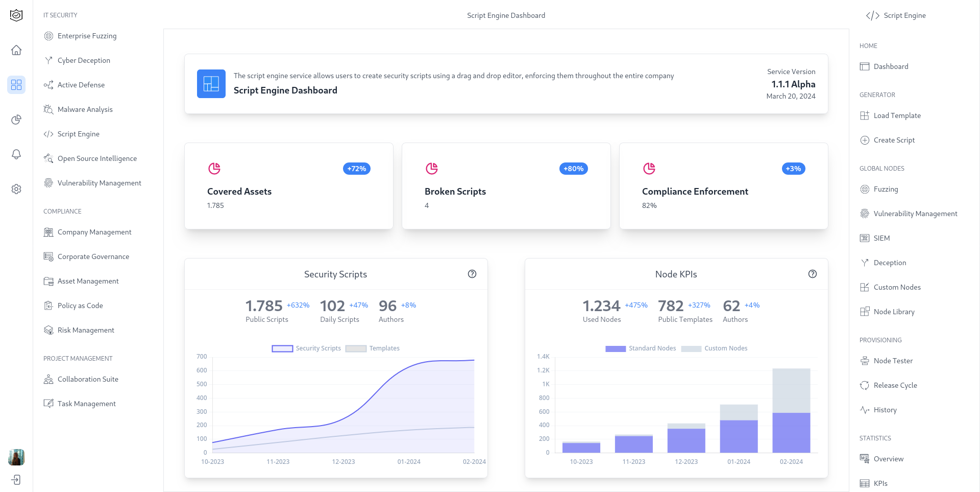This screenshot has height=492, width=980.
Task: Click the 02-2024 bar in Node KPIs
Action: coord(791,414)
